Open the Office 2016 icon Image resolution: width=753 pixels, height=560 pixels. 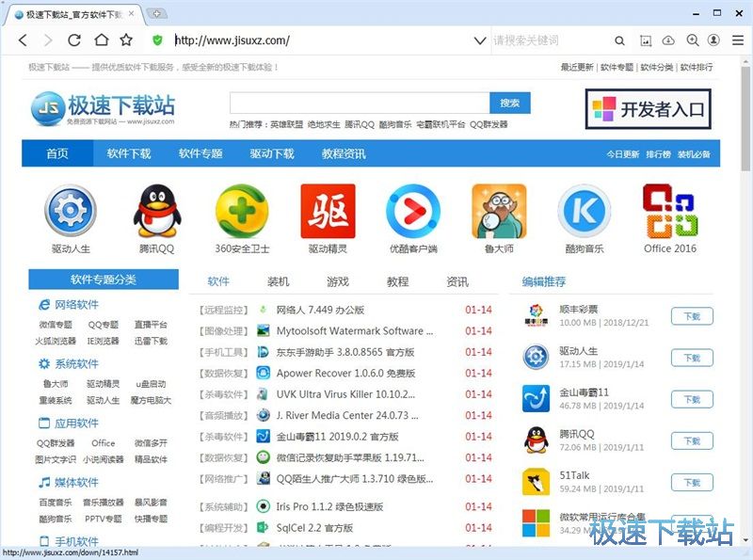pyautogui.click(x=670, y=211)
